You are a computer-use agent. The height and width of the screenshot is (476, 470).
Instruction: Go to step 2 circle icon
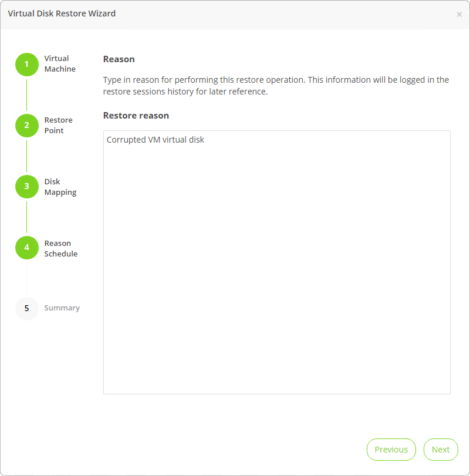[x=27, y=126]
